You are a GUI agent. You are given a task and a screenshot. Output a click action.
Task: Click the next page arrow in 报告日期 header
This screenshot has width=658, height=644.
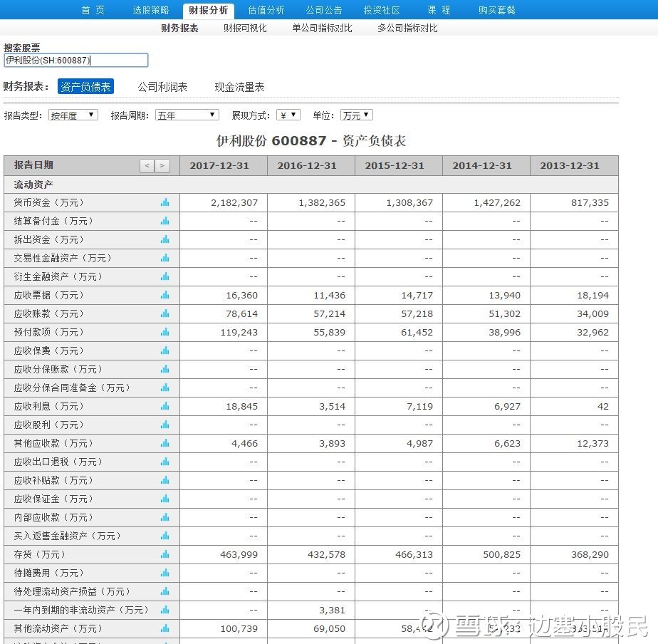tap(162, 165)
